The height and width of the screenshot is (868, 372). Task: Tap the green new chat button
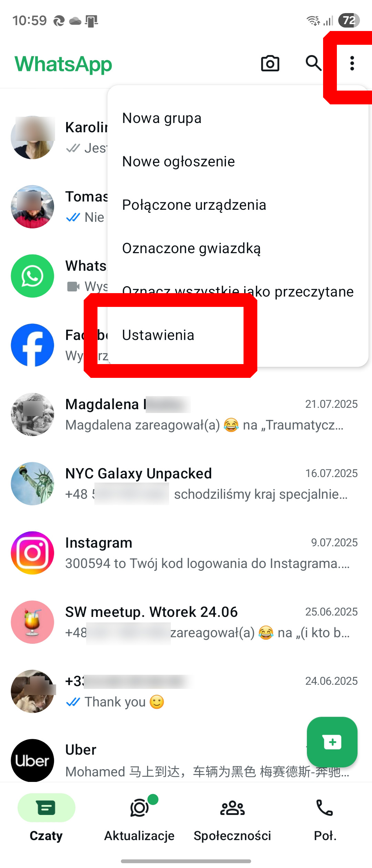click(x=332, y=742)
